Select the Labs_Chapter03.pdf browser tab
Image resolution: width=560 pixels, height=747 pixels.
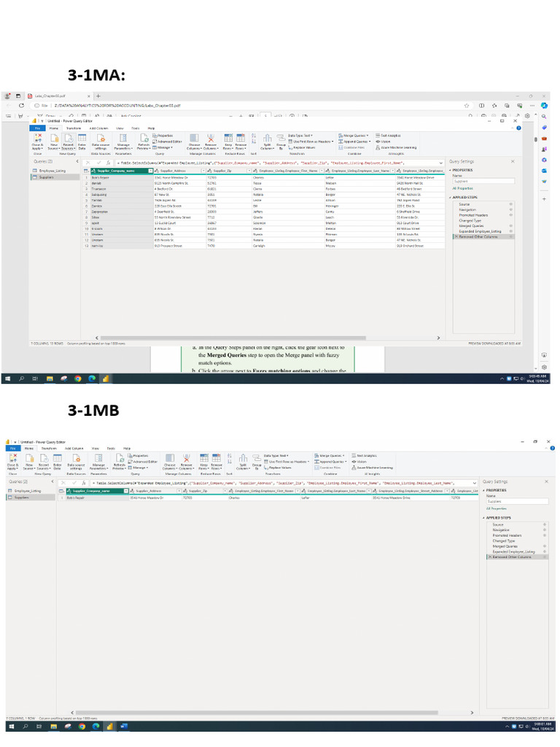[48, 96]
